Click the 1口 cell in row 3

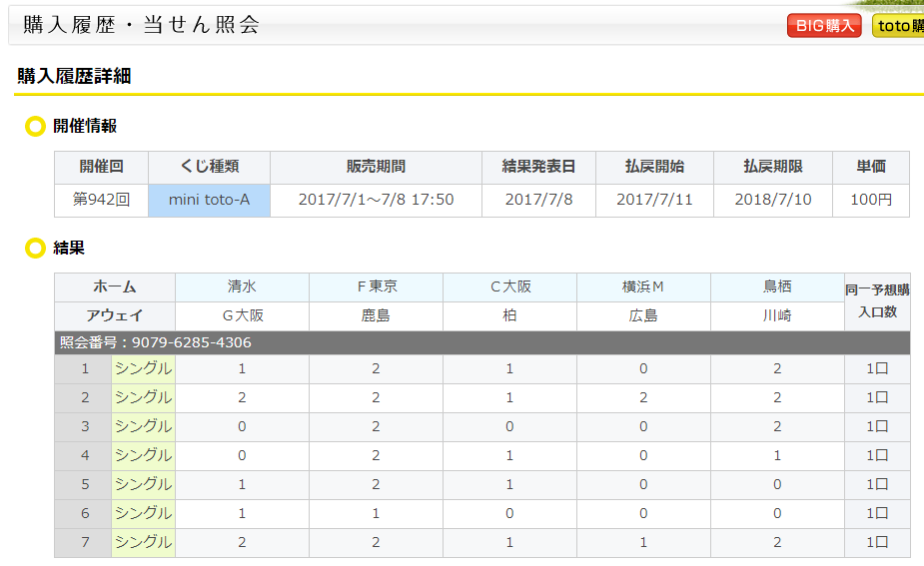877,427
